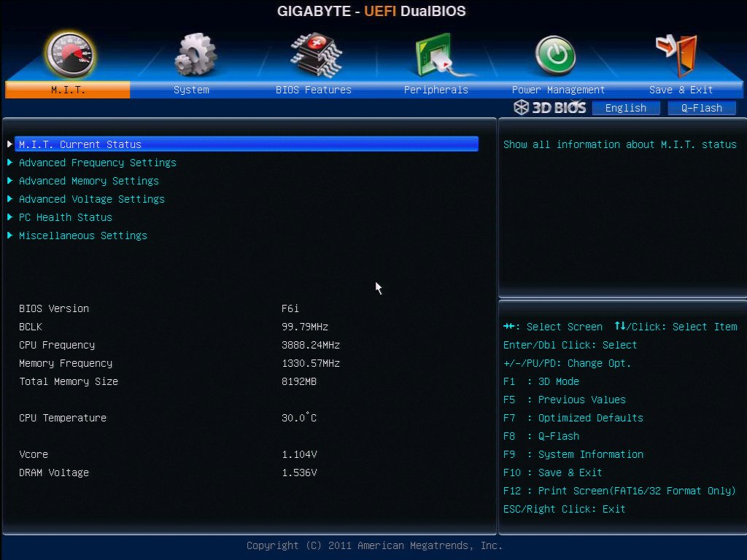Screen dimensions: 747x560
Task: Click the Q-Flash utility button
Action: 702,107
